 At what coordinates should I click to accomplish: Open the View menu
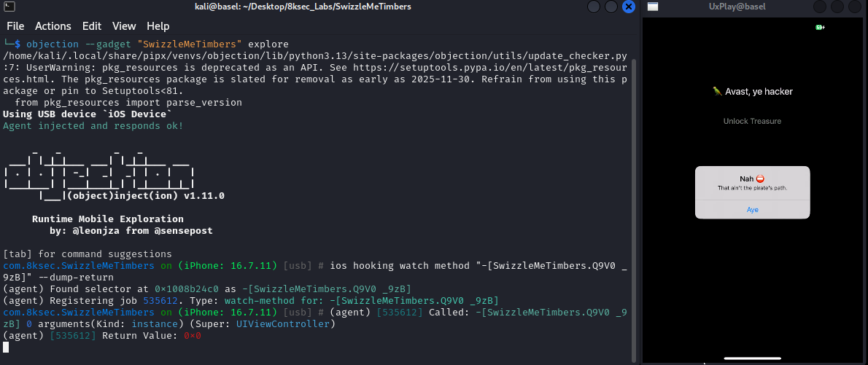124,26
